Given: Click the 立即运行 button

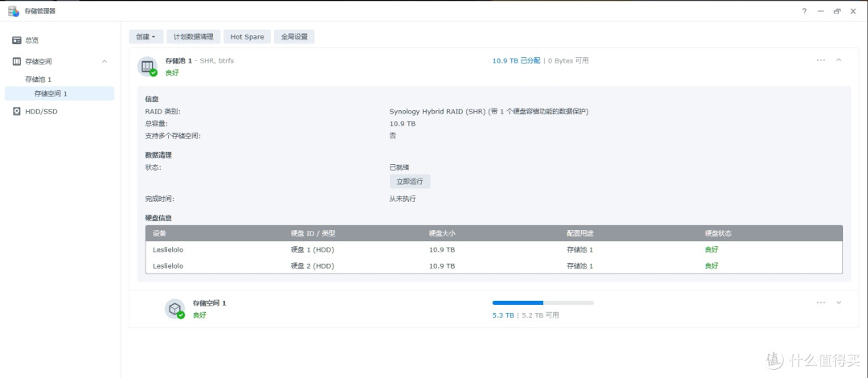Looking at the screenshot, I should coord(410,182).
